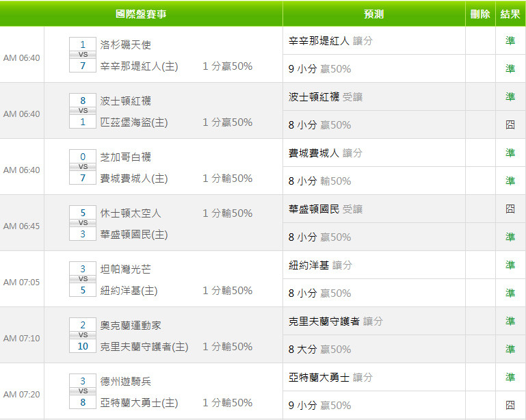Click score 3 beside 坦帕灣光芒
The width and height of the screenshot is (526, 420).
[x=83, y=268]
